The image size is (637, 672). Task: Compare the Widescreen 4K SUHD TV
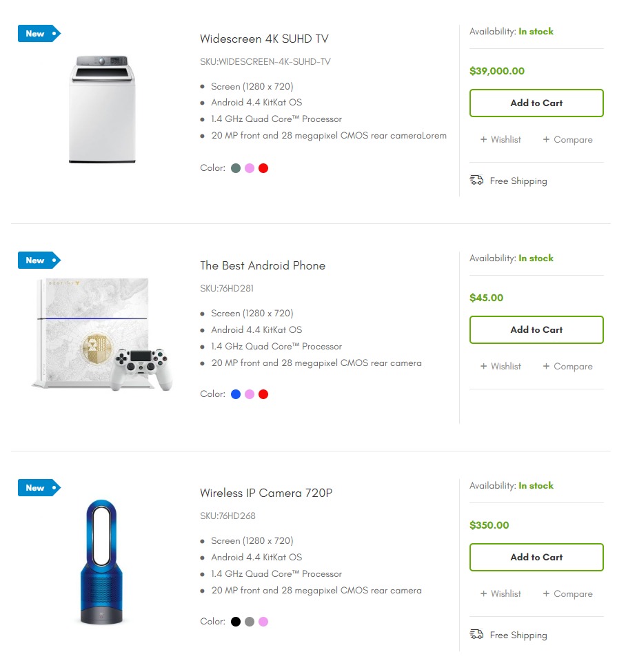(x=568, y=140)
